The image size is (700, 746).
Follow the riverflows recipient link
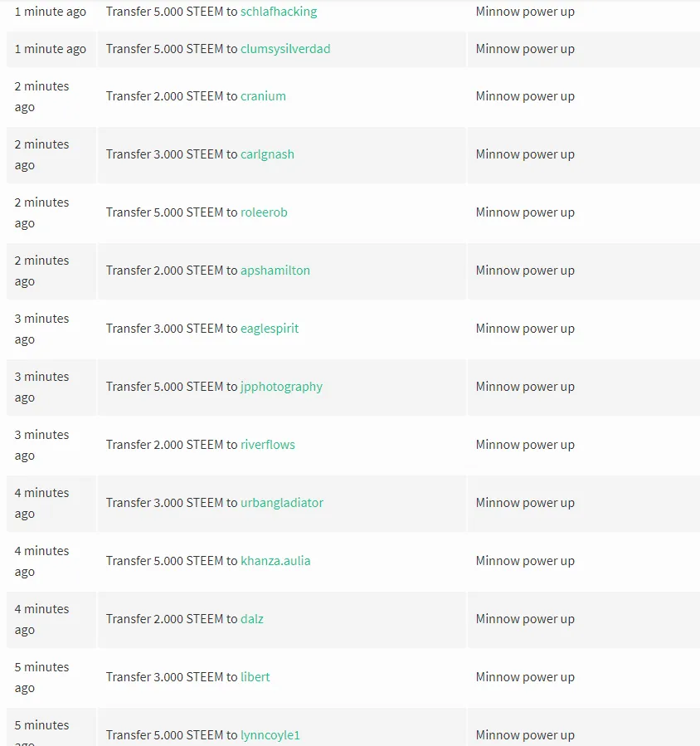268,445
